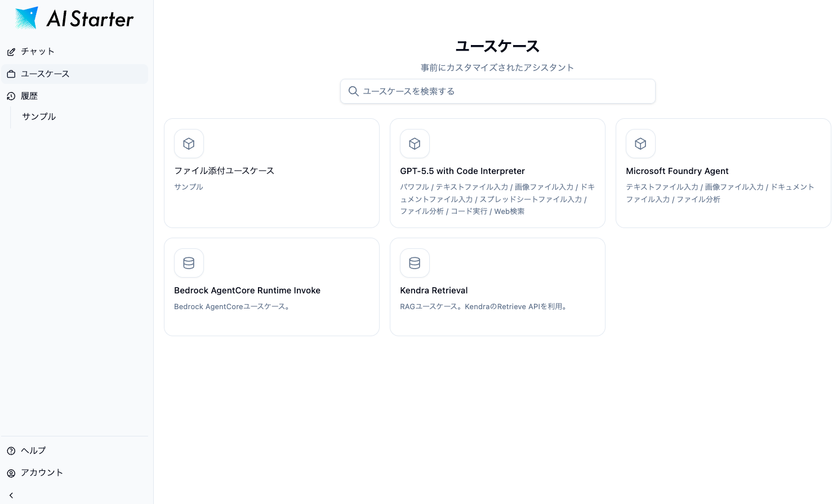Click Bedrock AgentCoreユースケース。 description
Viewport: 837px width, 504px height.
pos(232,306)
